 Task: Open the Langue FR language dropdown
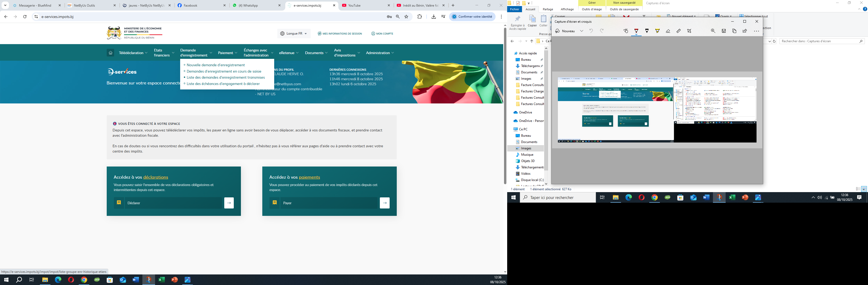click(293, 34)
